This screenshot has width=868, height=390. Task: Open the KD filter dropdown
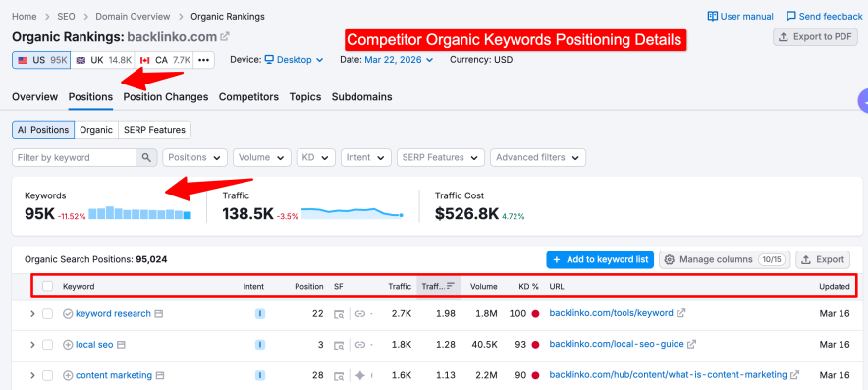(x=316, y=157)
